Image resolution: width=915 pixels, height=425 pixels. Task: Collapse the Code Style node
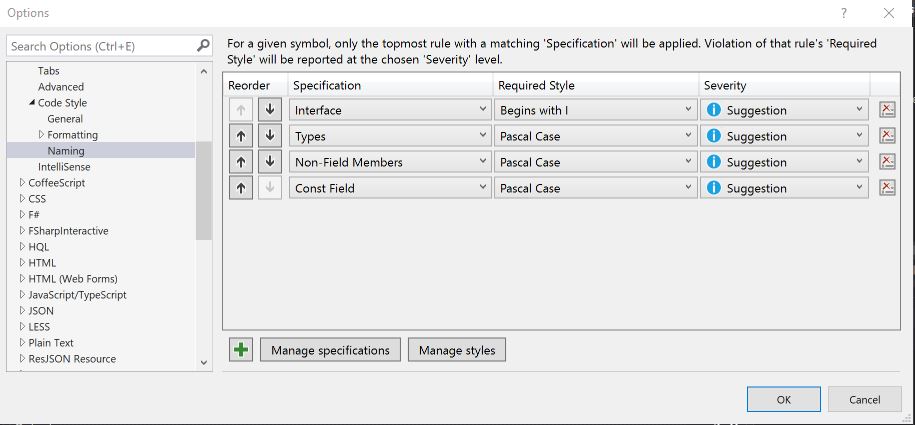pyautogui.click(x=32, y=103)
